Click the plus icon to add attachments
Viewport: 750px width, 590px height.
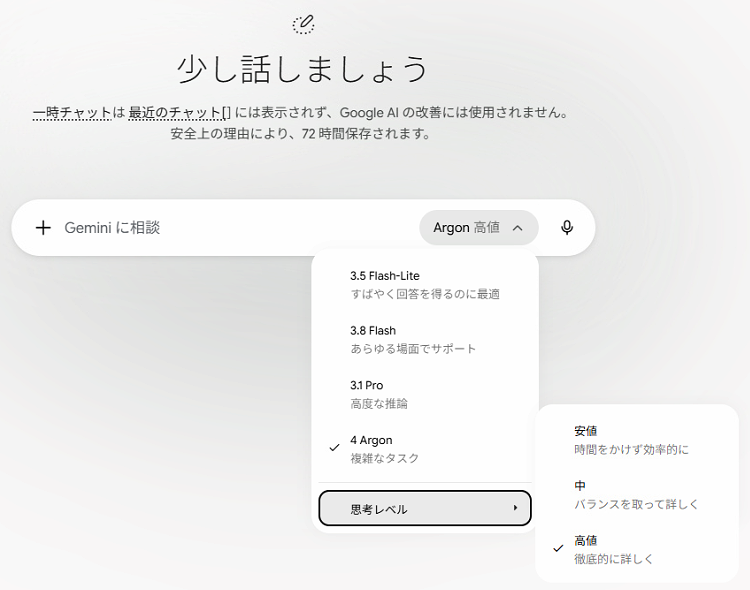click(x=43, y=228)
